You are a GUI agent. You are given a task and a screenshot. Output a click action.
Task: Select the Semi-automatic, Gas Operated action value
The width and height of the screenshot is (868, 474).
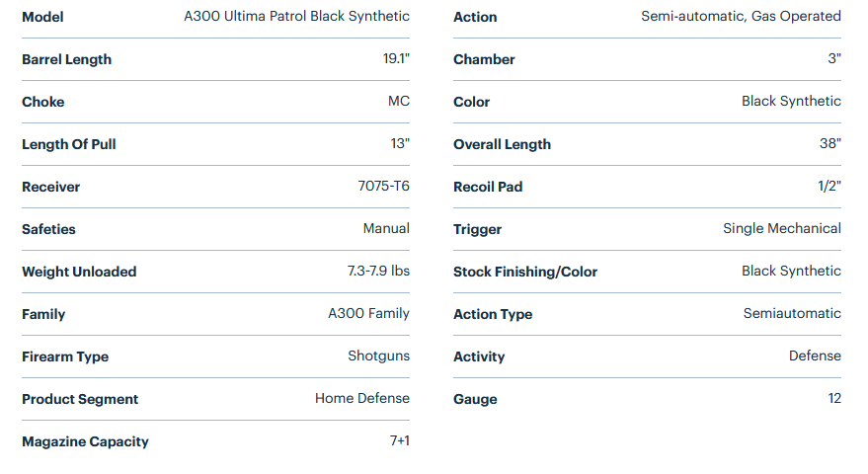pos(741,17)
